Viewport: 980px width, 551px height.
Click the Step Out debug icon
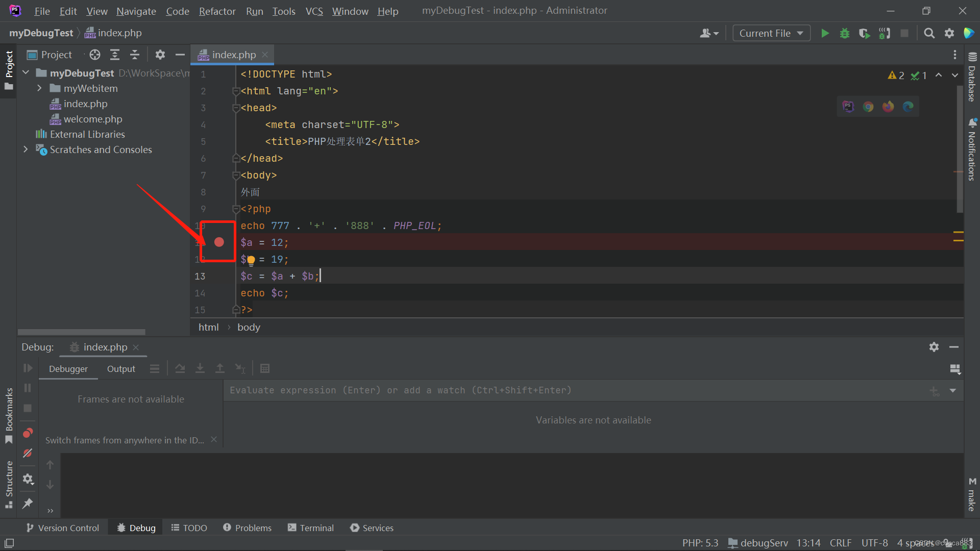[220, 368]
